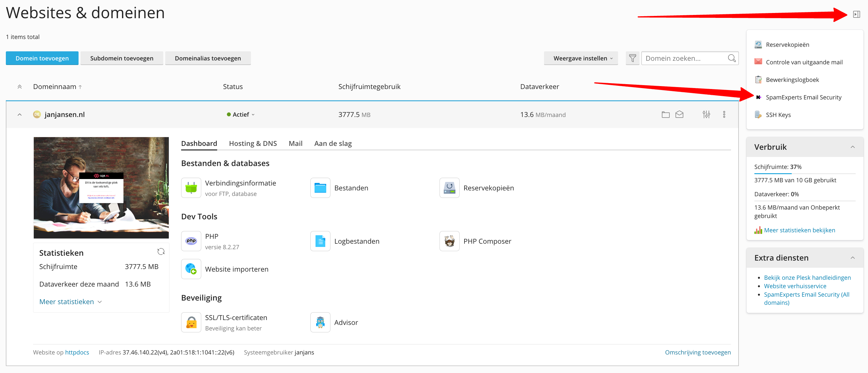The width and height of the screenshot is (868, 373).
Task: Open the Advisor owl icon
Action: pyautogui.click(x=320, y=322)
